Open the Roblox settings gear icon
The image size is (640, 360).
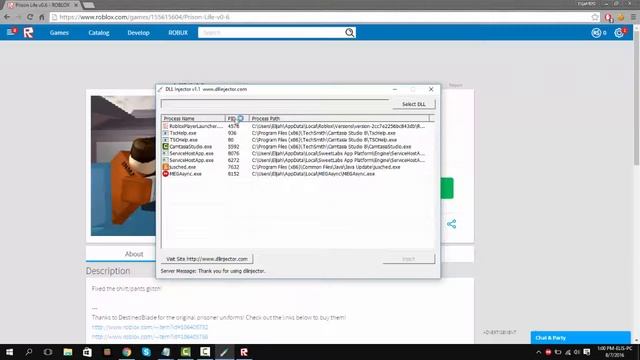click(x=619, y=33)
